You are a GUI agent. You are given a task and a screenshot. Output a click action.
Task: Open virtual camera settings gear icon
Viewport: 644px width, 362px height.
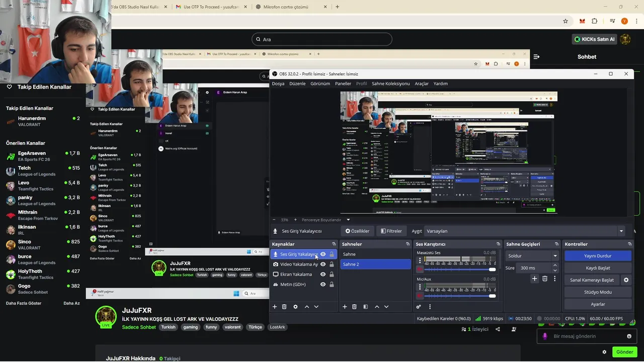click(x=626, y=280)
